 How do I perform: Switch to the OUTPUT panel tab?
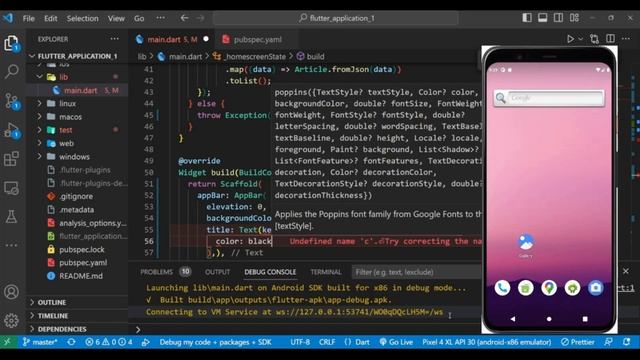coord(217,272)
